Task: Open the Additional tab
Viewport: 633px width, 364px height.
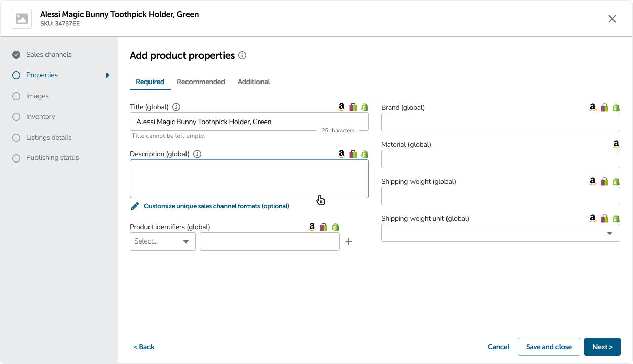Action: coord(253,82)
